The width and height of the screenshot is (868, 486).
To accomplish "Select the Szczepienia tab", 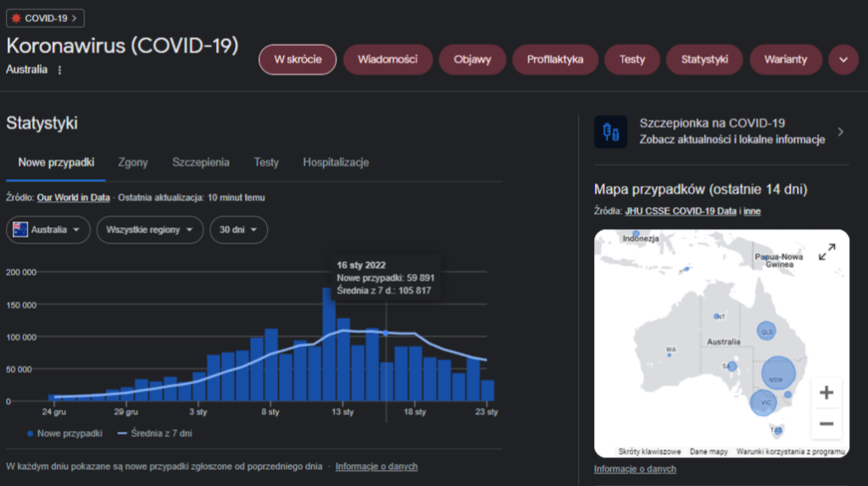I will 201,163.
